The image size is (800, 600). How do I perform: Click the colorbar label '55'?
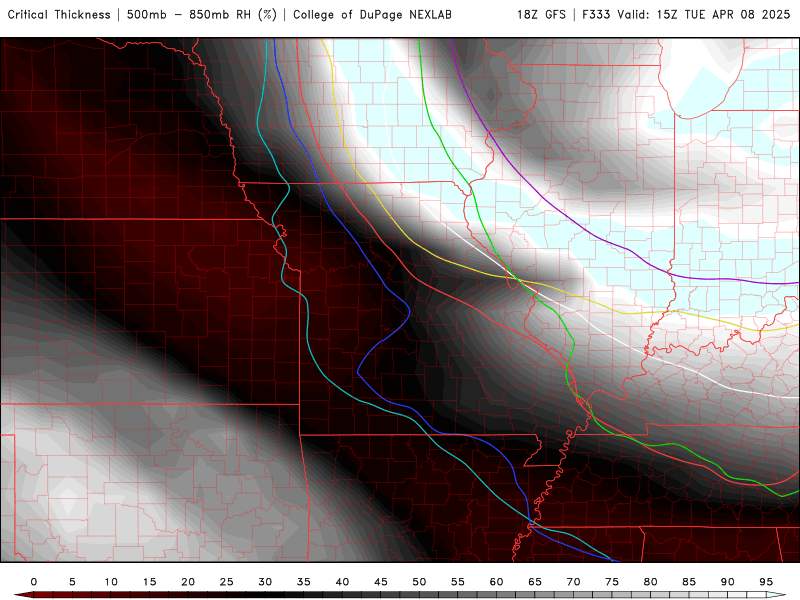point(458,582)
